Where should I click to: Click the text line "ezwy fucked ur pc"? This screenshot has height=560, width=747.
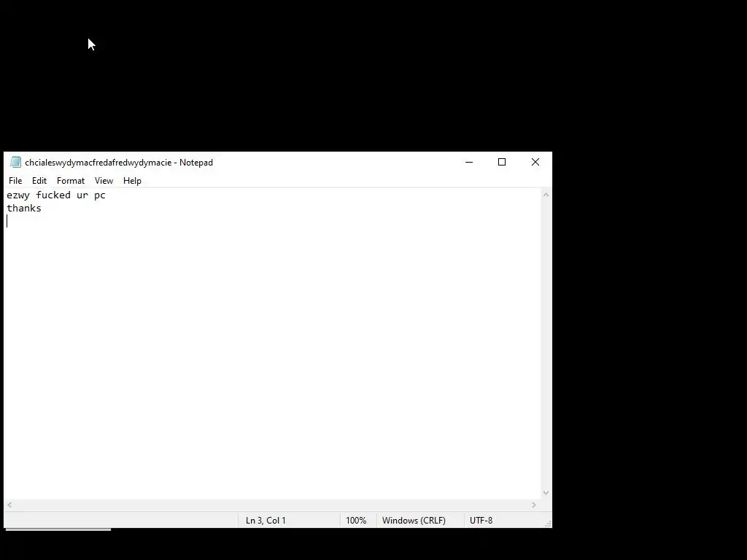[56, 195]
